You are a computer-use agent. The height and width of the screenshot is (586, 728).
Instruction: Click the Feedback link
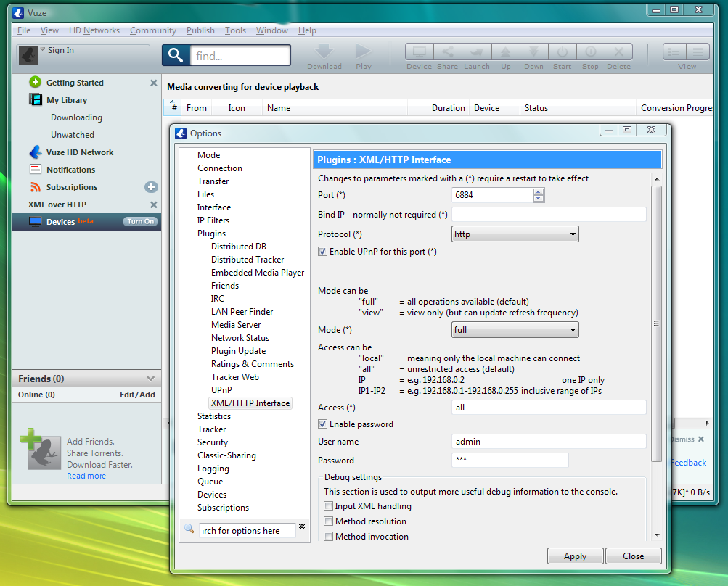tap(689, 463)
